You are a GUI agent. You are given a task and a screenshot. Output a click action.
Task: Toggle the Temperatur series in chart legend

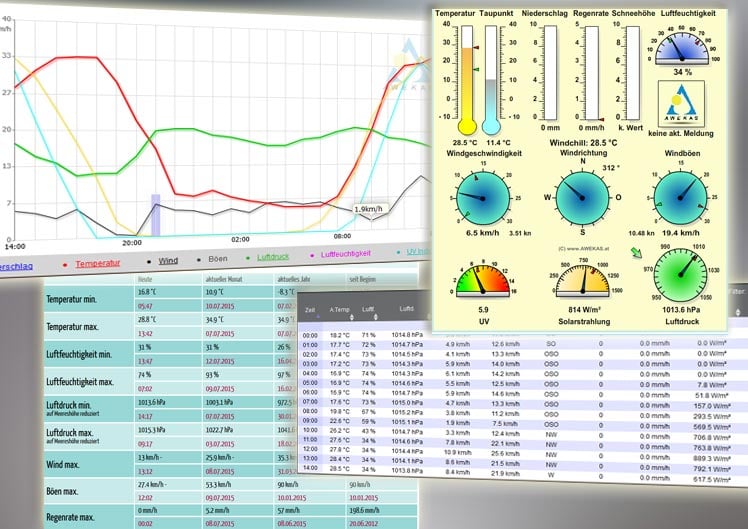coord(97,263)
